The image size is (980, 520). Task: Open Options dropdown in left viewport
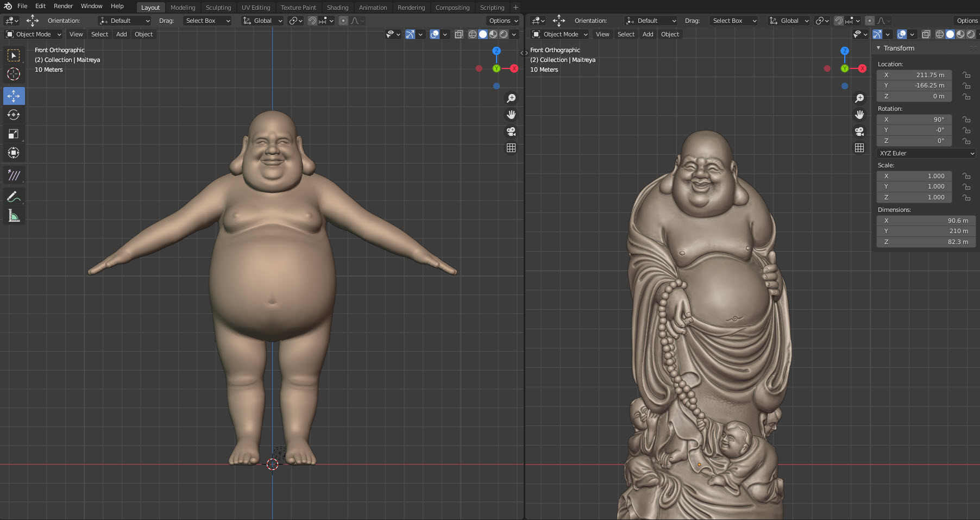[504, 21]
